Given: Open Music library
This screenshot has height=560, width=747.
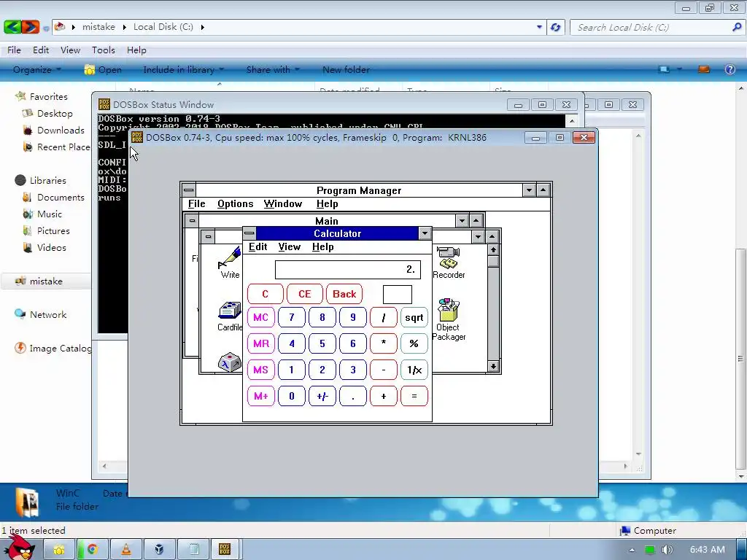Looking at the screenshot, I should pyautogui.click(x=49, y=214).
